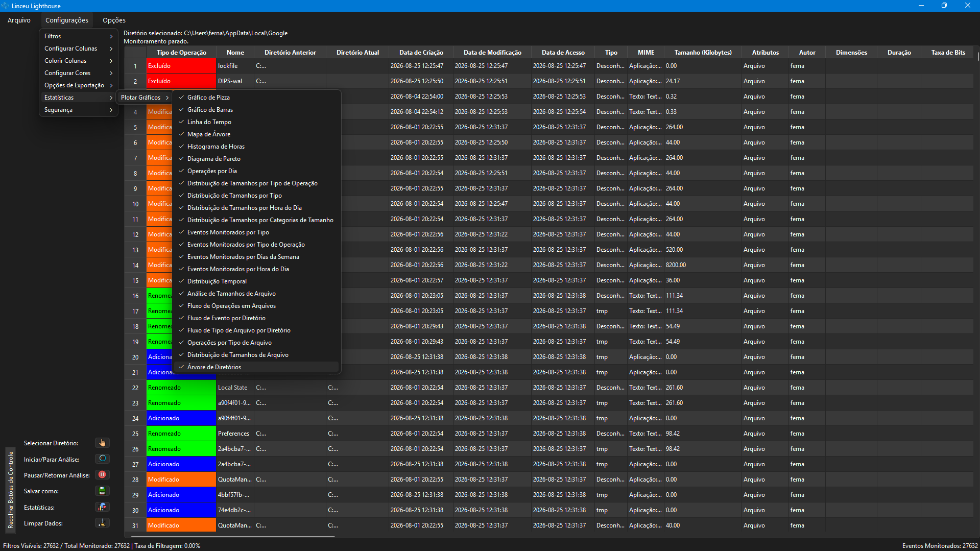Toggle Mapa de Árvore chart
Image resolution: width=980 pixels, height=551 pixels.
point(256,134)
